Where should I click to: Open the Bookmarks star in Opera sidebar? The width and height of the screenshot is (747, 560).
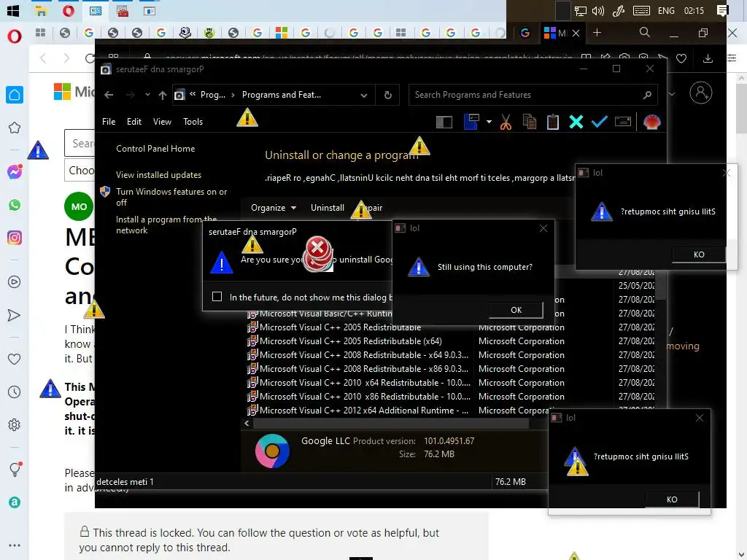(15, 128)
